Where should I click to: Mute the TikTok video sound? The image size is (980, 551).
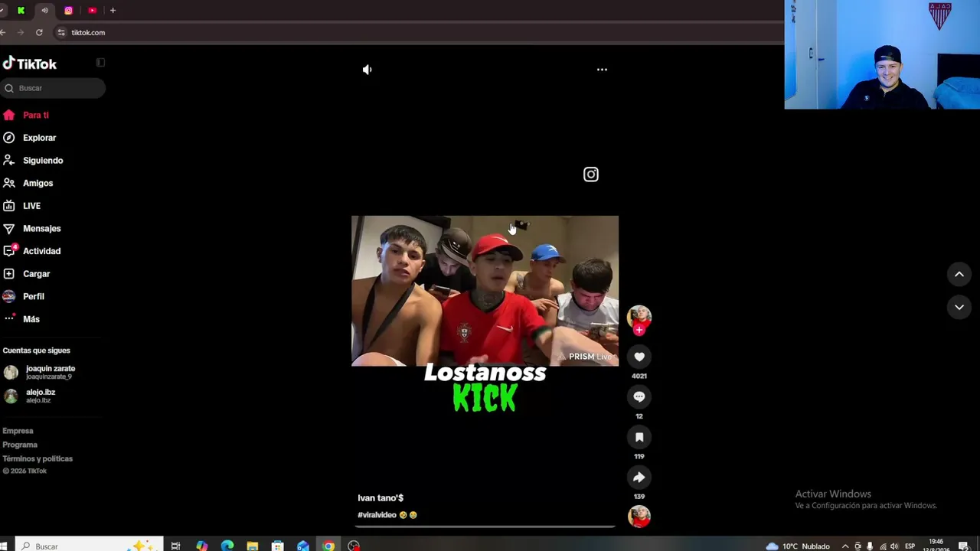(367, 70)
